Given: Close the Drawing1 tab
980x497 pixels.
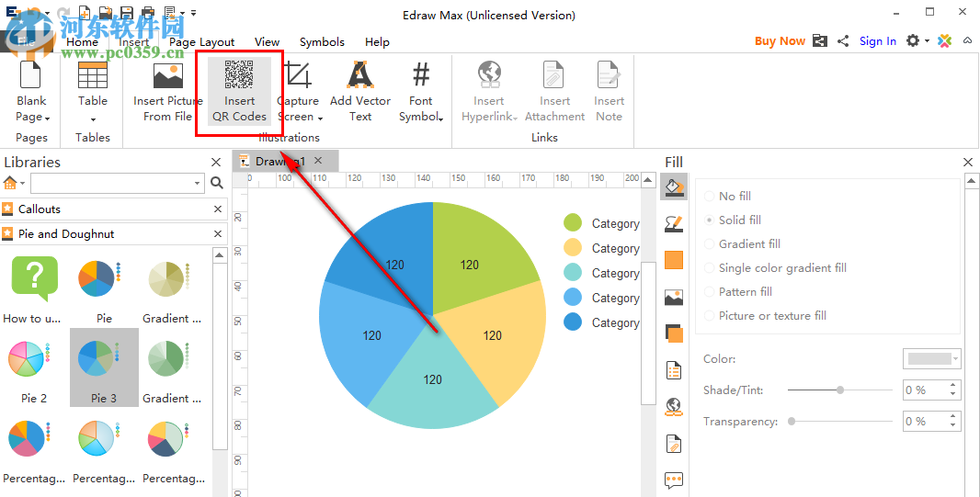Looking at the screenshot, I should pyautogui.click(x=318, y=161).
